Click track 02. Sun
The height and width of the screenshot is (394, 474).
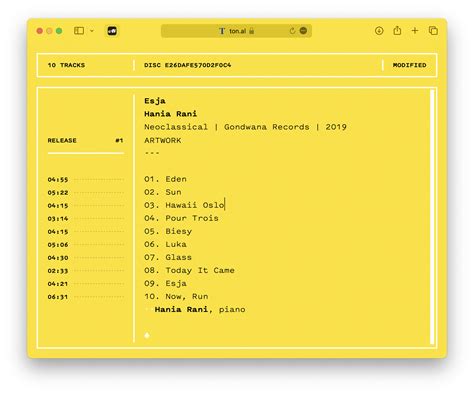(x=163, y=192)
